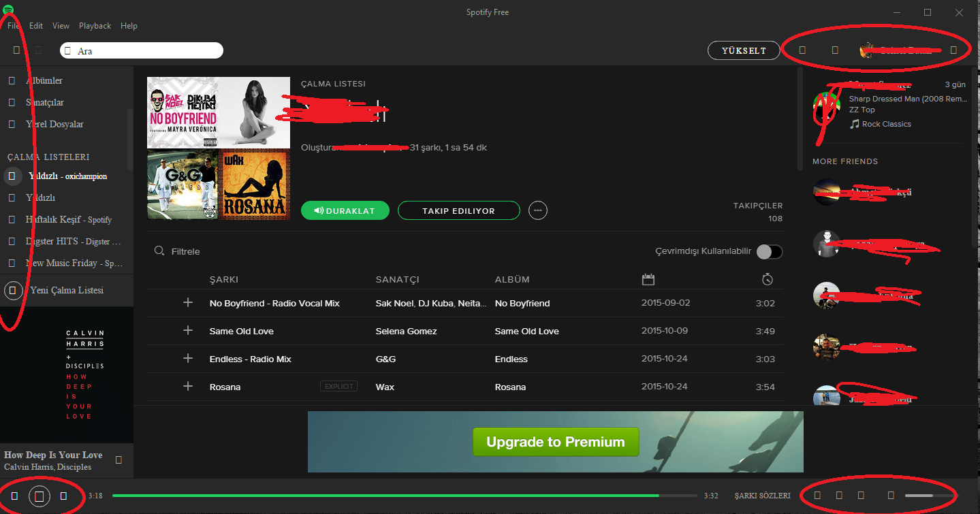Sort by the clock duration column icon
The image size is (980, 514).
768,279
